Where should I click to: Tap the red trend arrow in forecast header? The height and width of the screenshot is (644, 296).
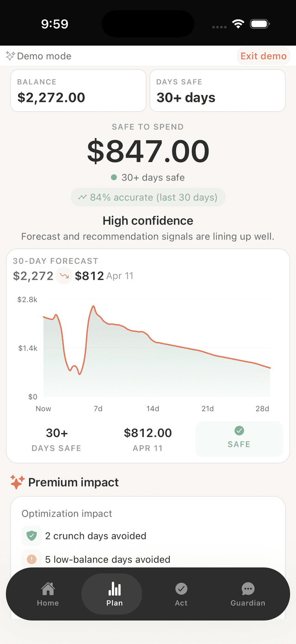click(x=64, y=276)
